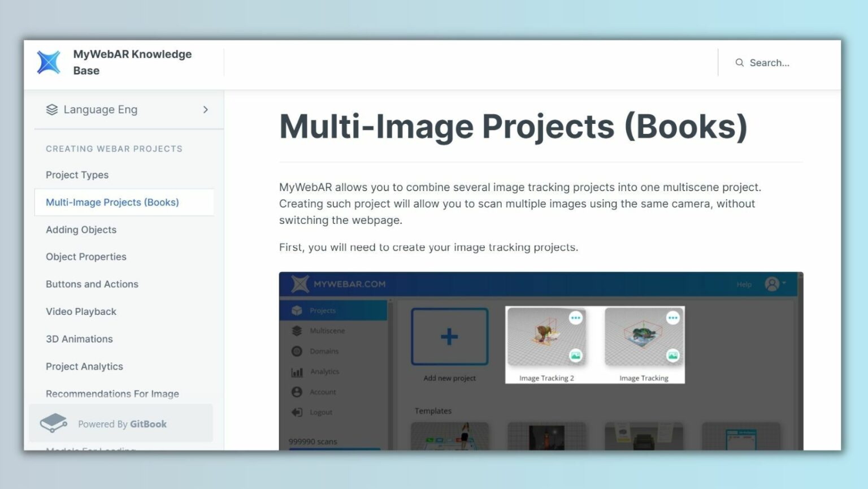Open the Powered By GitBook link
Viewport: 868px width, 489px height.
(122, 424)
